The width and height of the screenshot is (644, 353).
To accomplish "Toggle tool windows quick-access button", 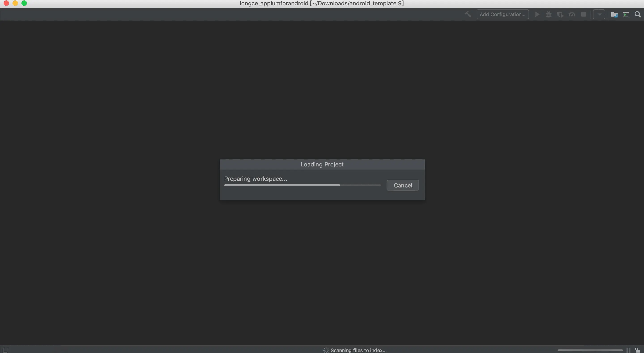I will pos(6,350).
